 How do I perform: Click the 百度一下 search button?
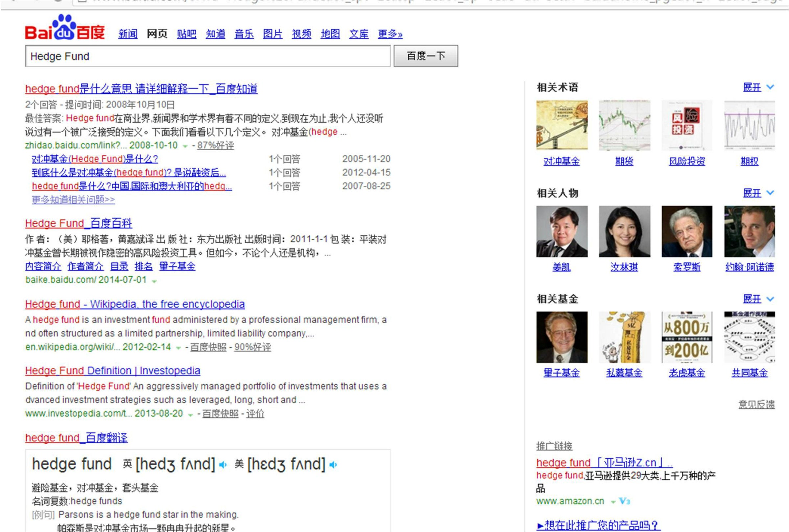[x=426, y=56]
